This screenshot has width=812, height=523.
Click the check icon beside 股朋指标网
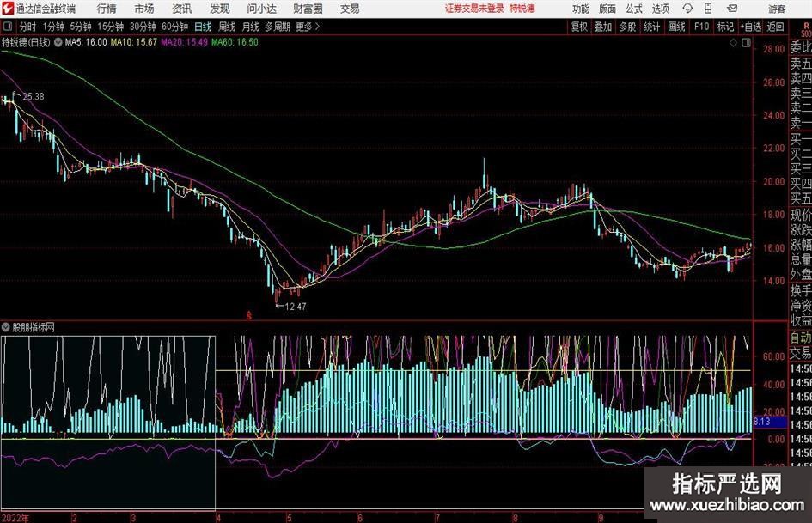click(6, 327)
